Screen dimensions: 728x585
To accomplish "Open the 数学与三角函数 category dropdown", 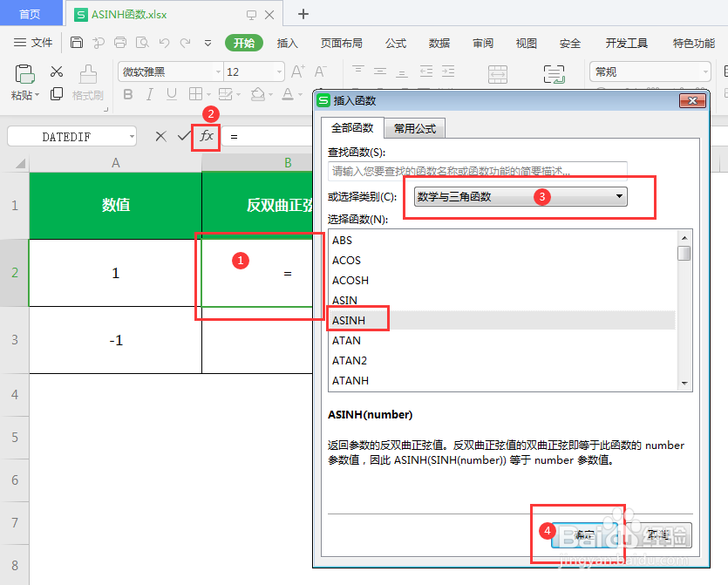I will pyautogui.click(x=520, y=196).
